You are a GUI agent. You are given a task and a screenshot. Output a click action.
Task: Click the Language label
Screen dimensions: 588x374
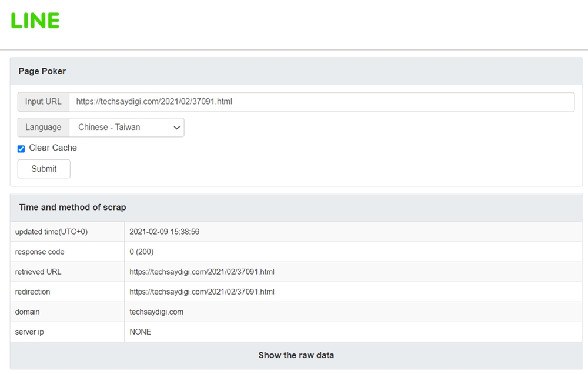point(43,128)
